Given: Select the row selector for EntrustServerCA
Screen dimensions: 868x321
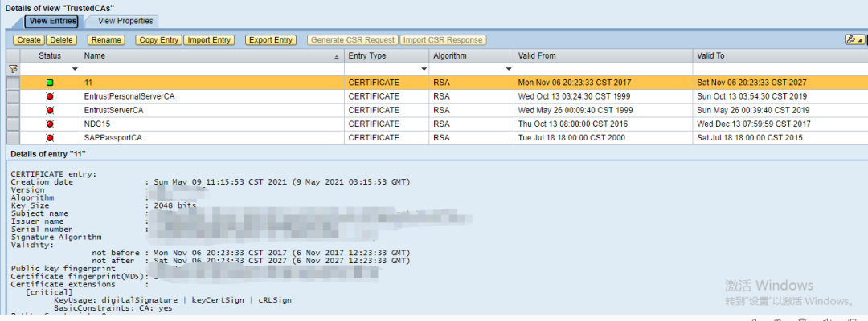Looking at the screenshot, I should pos(14,111).
